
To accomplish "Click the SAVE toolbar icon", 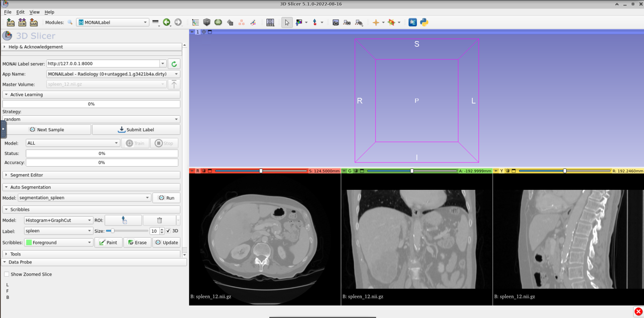I will tap(34, 22).
